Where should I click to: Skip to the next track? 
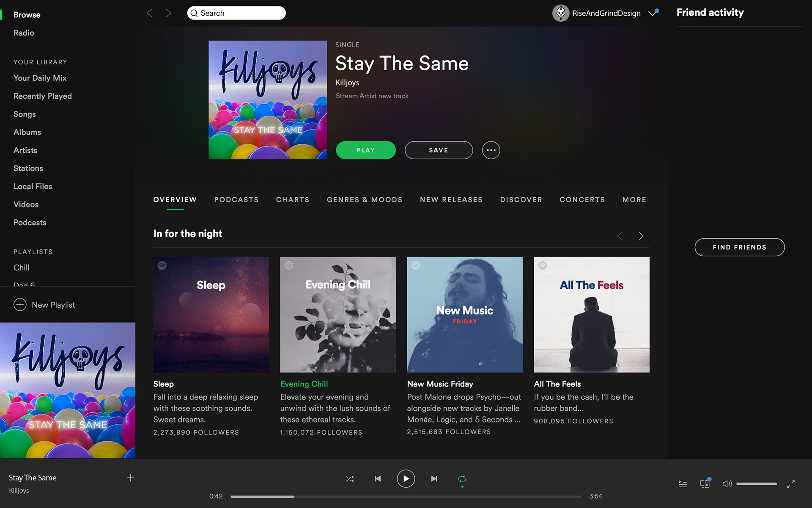click(434, 479)
